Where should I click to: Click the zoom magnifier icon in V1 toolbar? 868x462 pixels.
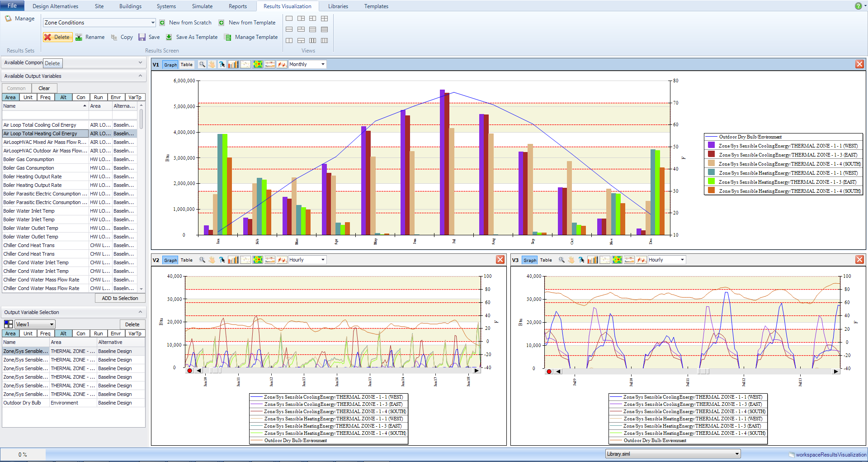pos(202,64)
